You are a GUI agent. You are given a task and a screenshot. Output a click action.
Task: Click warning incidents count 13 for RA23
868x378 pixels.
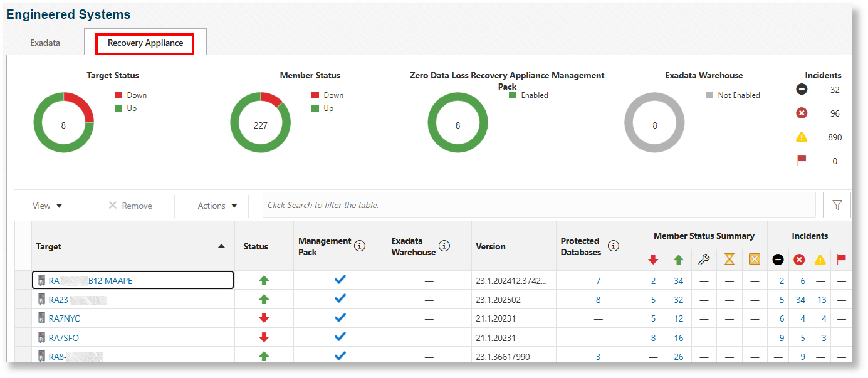pos(822,300)
